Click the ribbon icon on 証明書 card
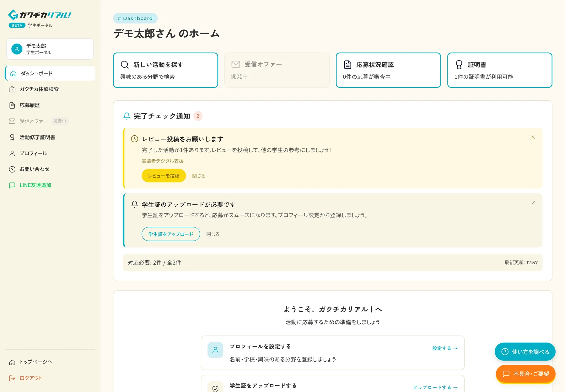Screen dimensions: 565x392 [459, 65]
